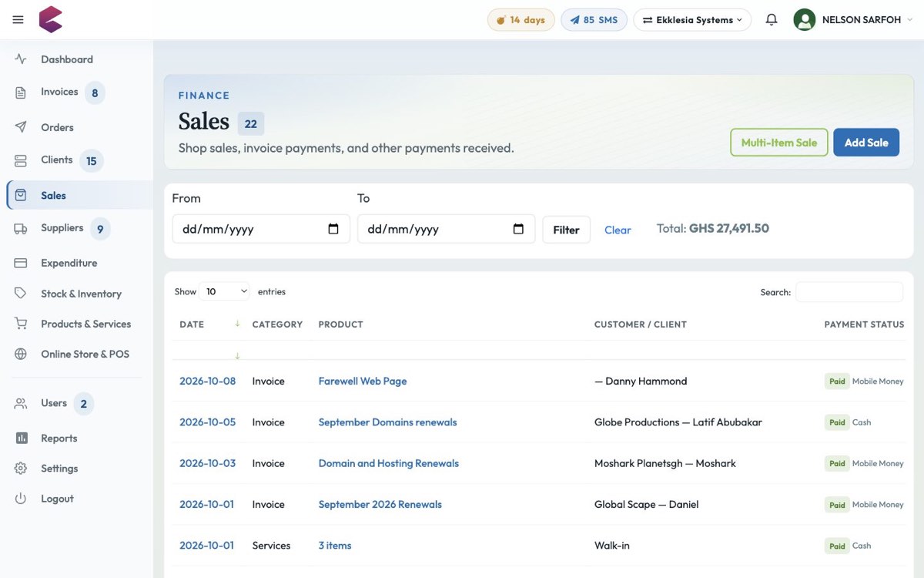Open the Domain and Hosting Renewals link

pos(389,463)
